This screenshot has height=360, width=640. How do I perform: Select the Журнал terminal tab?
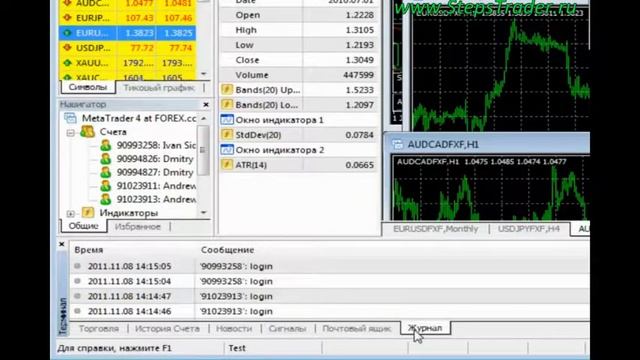tap(425, 328)
